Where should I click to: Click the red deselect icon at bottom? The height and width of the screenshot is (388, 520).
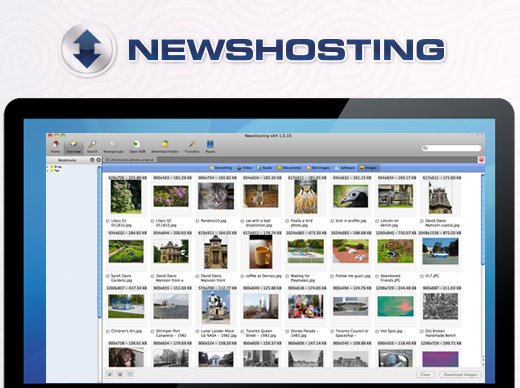tap(120, 375)
